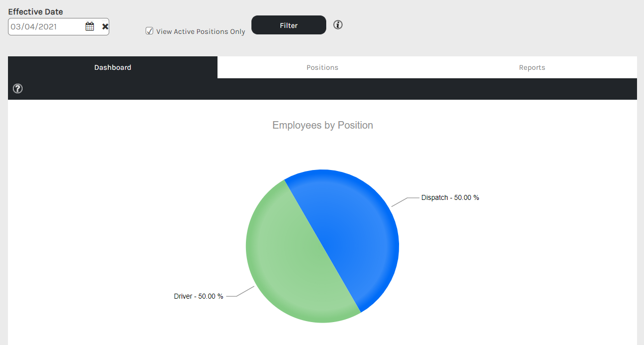644x345 pixels.
Task: Open the Effective Date calendar picker
Action: coord(90,27)
